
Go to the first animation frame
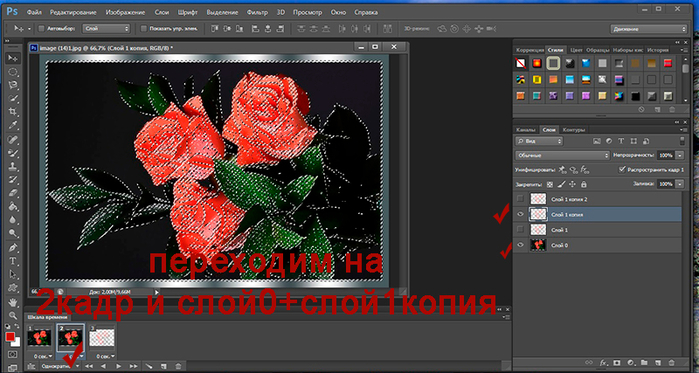pyautogui.click(x=89, y=366)
